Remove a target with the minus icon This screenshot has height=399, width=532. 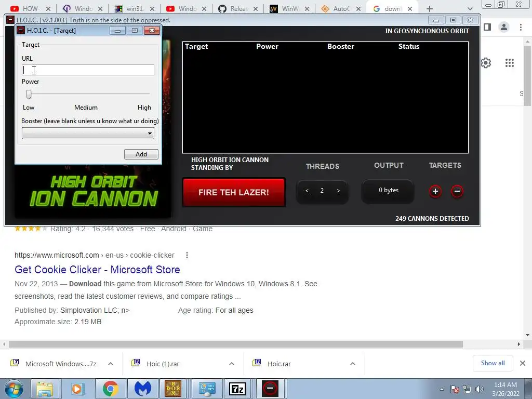tap(457, 191)
